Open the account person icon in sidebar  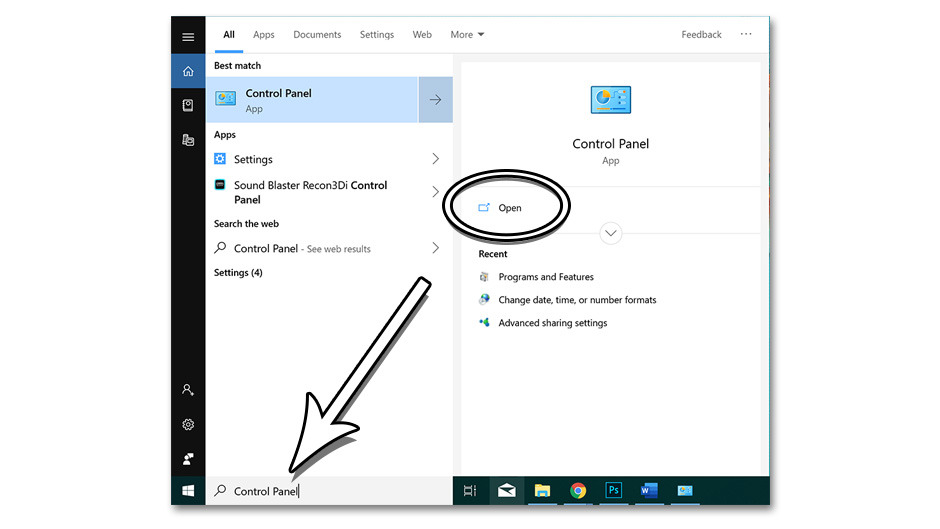pyautogui.click(x=188, y=390)
